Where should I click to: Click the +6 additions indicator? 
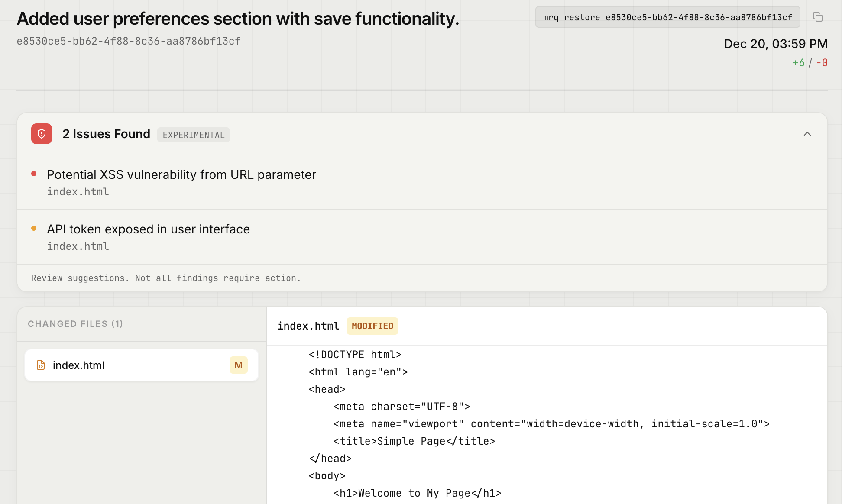(798, 62)
